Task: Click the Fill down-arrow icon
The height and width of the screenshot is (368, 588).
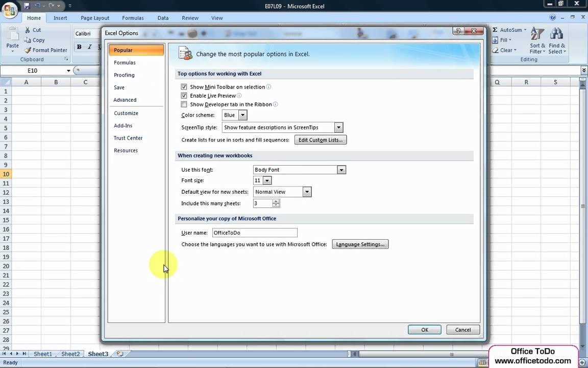Action: (495, 40)
